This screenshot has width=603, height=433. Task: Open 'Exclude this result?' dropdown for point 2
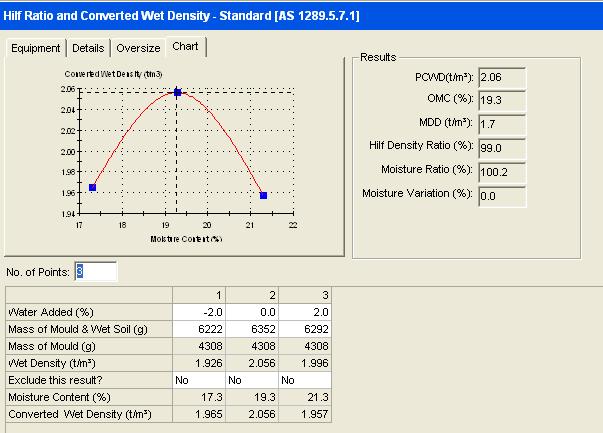pyautogui.click(x=252, y=381)
